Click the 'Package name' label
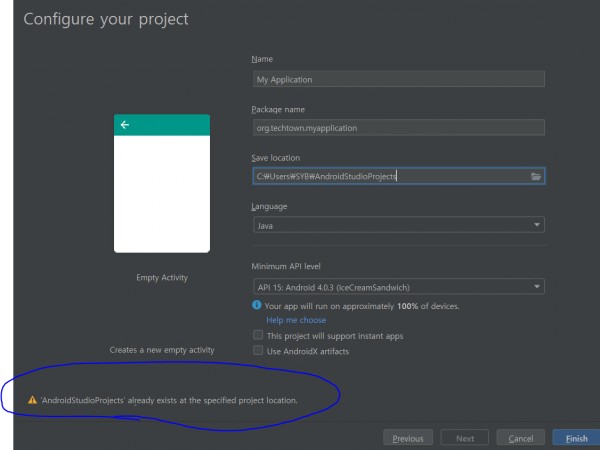Image resolution: width=600 pixels, height=450 pixels. point(278,109)
